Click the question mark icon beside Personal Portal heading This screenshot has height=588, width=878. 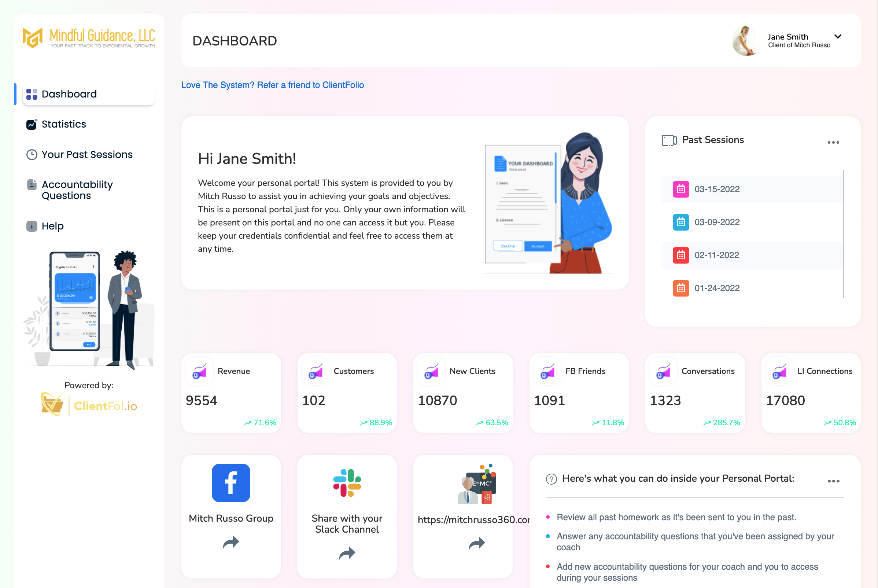[x=551, y=479]
